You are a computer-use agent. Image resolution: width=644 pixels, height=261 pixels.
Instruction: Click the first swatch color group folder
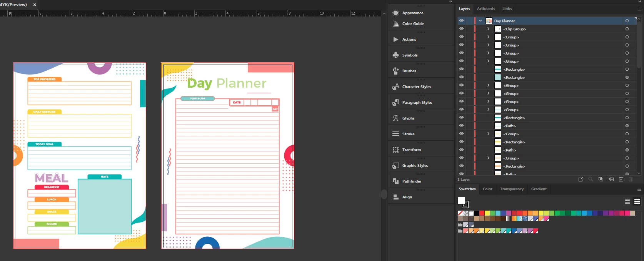tap(460, 224)
